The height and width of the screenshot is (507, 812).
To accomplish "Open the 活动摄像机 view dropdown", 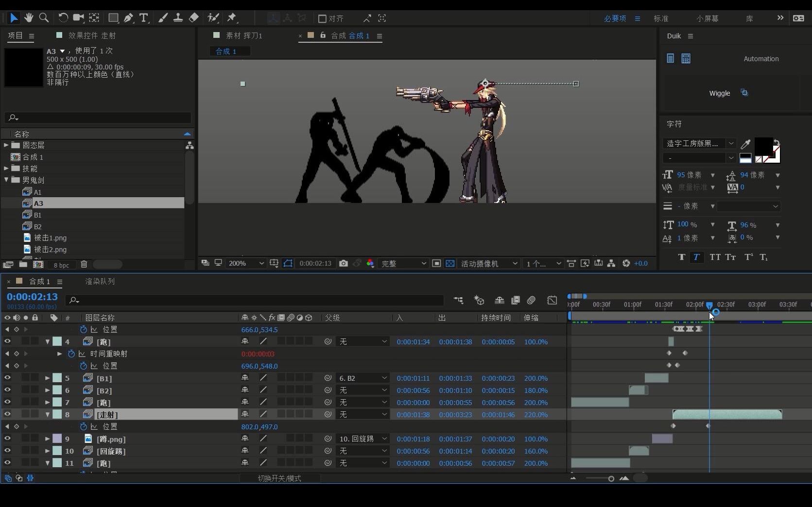I will tap(489, 263).
